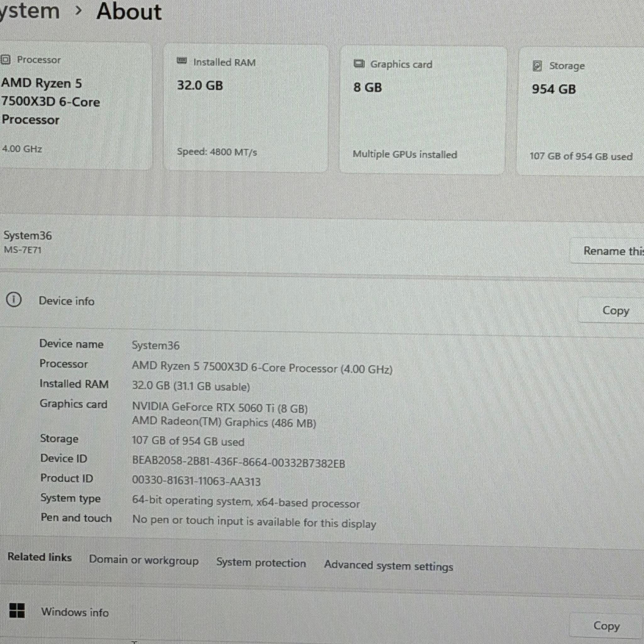Screen dimensions: 644x644
Task: Click the drive icon beside the Storage card title
Action: pos(537,66)
